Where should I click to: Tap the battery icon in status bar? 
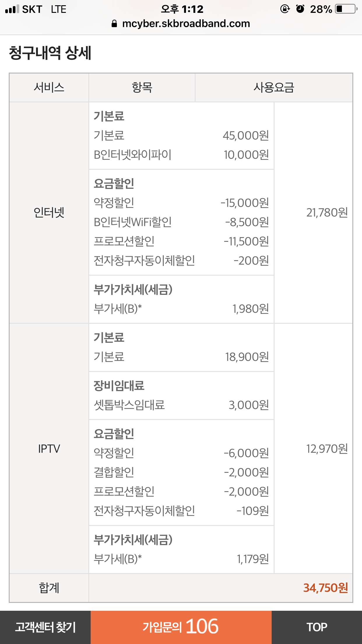pos(346,9)
